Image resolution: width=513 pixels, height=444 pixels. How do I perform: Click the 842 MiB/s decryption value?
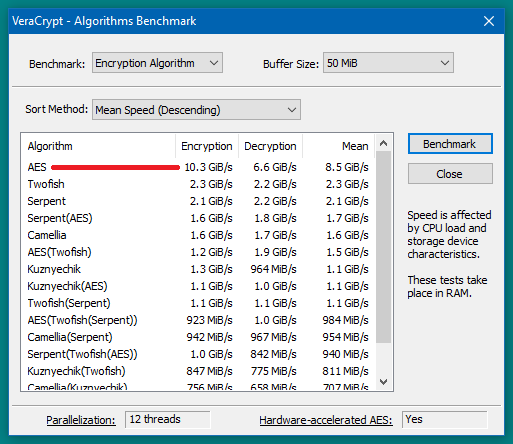point(274,354)
